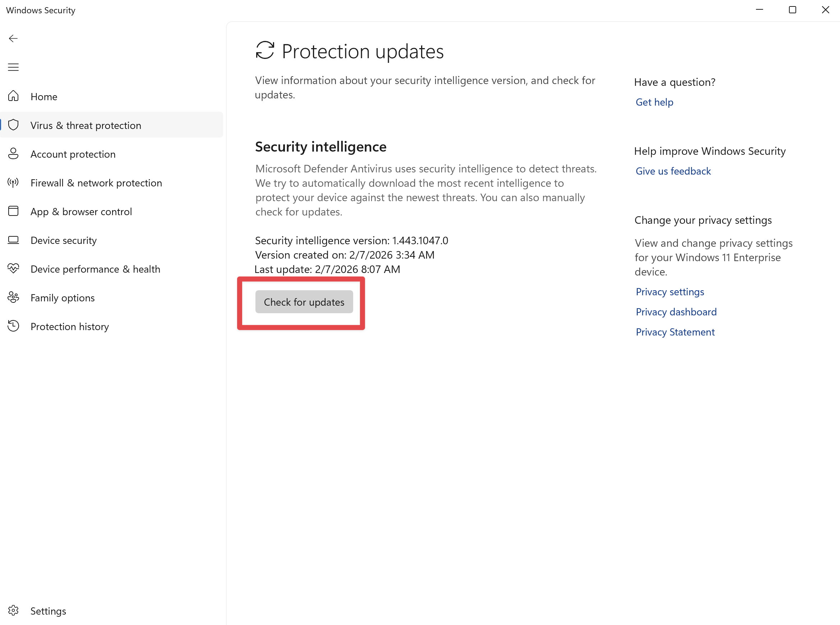Click Give us feedback link

click(x=673, y=171)
